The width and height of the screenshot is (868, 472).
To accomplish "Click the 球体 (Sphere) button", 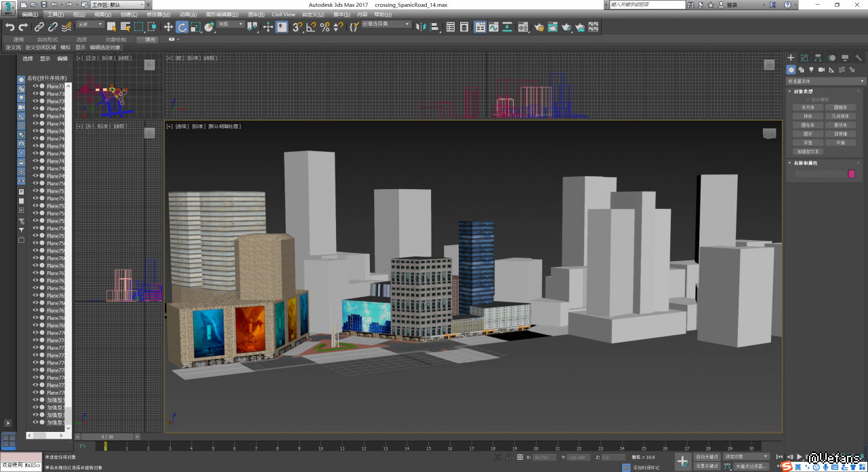I will click(x=808, y=117).
